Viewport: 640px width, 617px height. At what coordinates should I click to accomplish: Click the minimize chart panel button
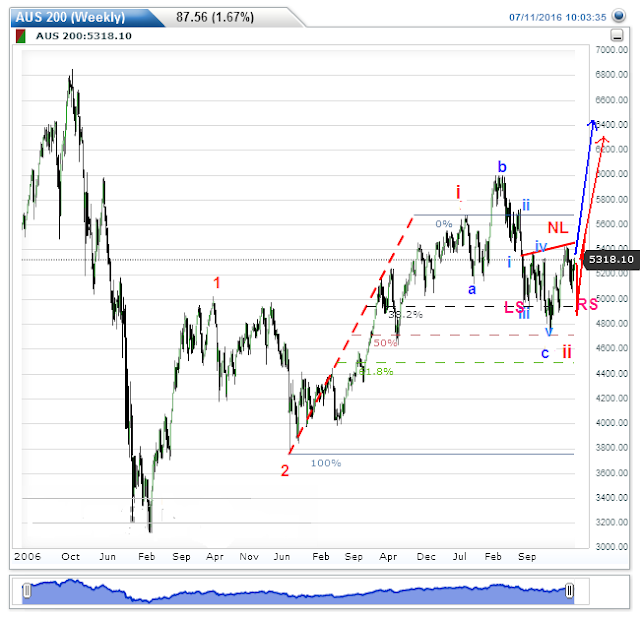[617, 36]
